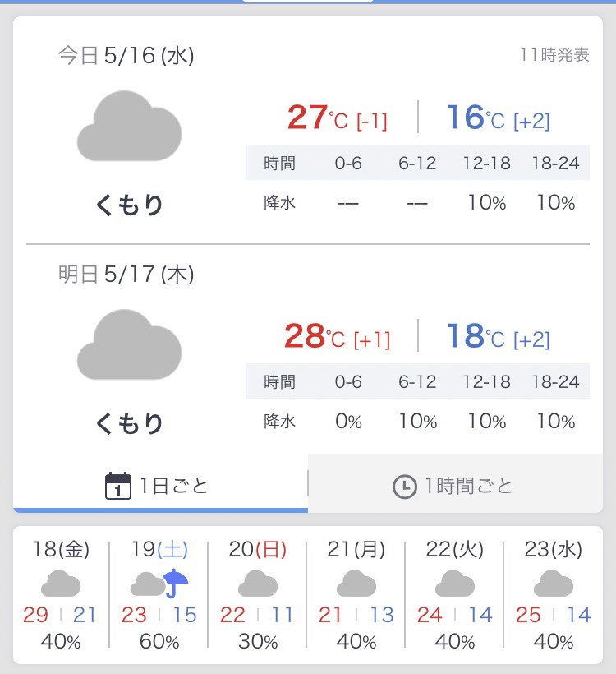Click the cloud icon for Friday 18
This screenshot has height=674, width=616.
pyautogui.click(x=61, y=584)
